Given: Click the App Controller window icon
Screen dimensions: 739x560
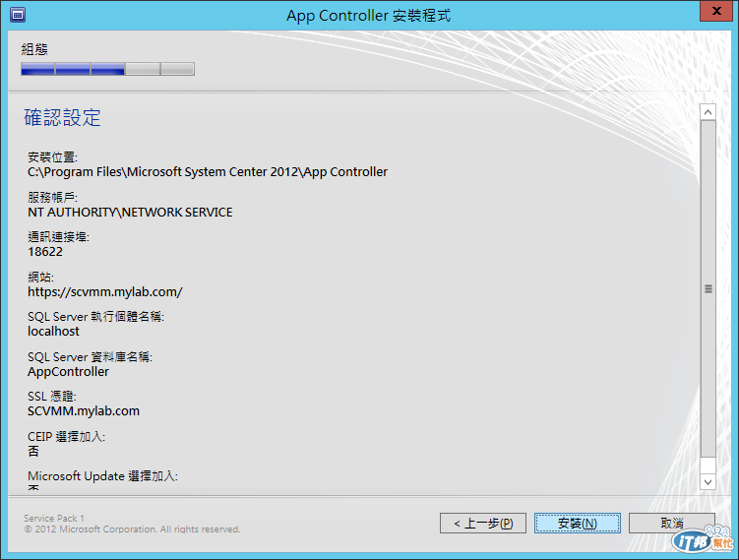Looking at the screenshot, I should tap(18, 15).
